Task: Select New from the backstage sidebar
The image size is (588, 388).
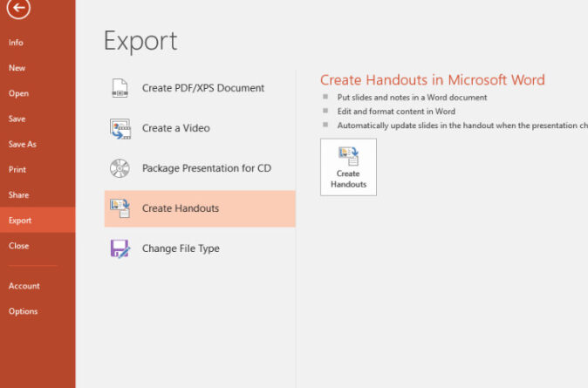Action: [17, 68]
